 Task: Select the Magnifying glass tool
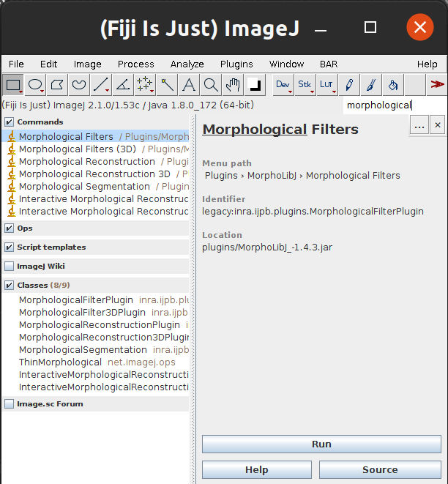click(211, 85)
